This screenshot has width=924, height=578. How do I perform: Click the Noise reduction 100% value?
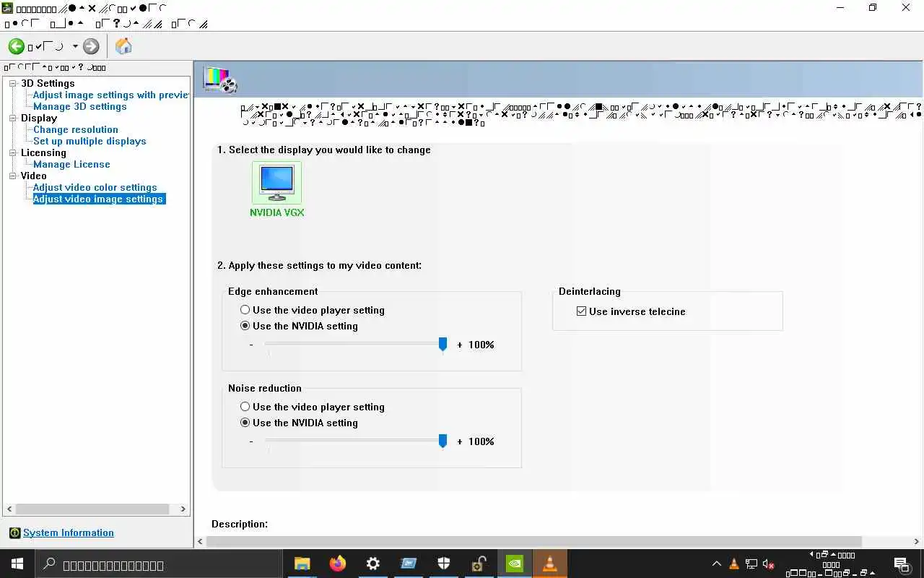(481, 441)
